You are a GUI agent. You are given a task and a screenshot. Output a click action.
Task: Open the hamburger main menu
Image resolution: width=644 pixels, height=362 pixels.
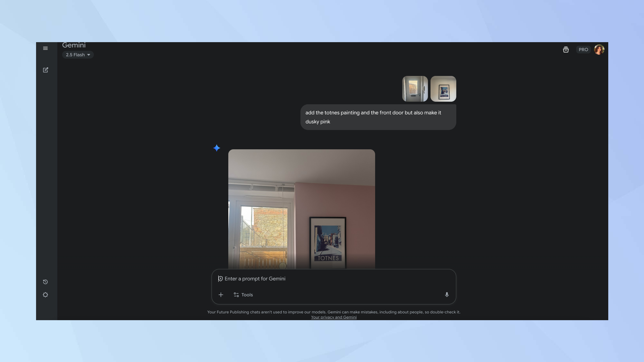tap(45, 48)
